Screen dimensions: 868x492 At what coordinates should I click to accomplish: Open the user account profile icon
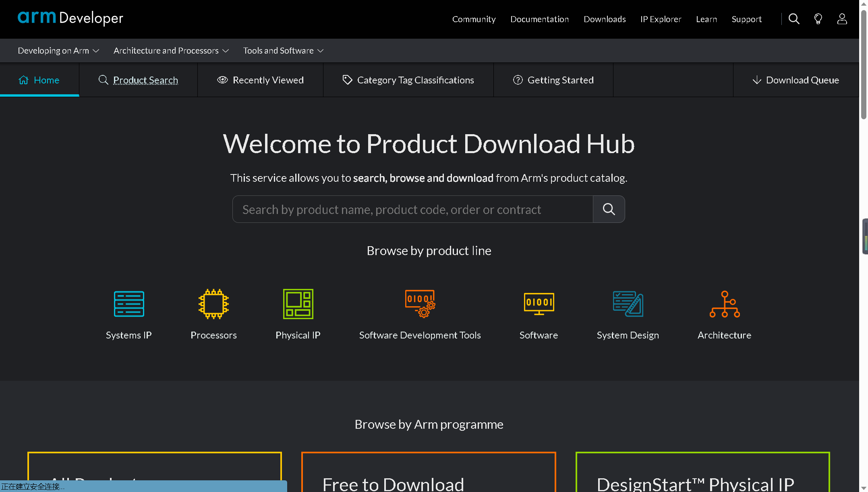point(842,19)
